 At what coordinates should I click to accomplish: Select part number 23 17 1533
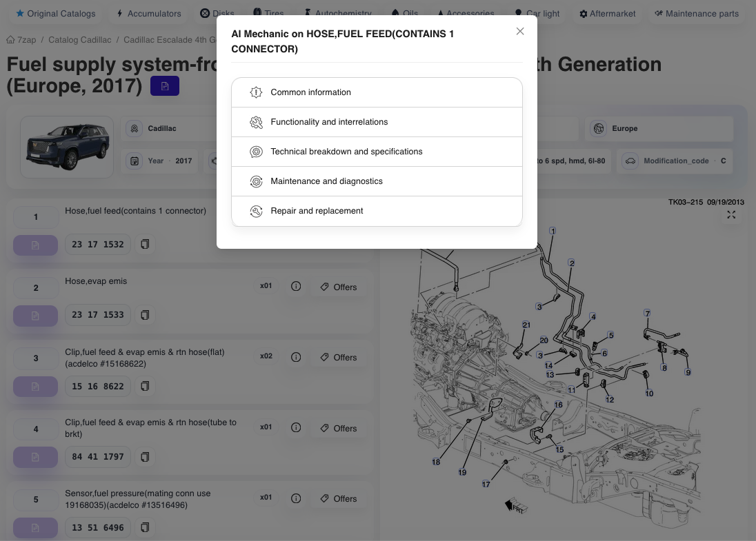[98, 315]
